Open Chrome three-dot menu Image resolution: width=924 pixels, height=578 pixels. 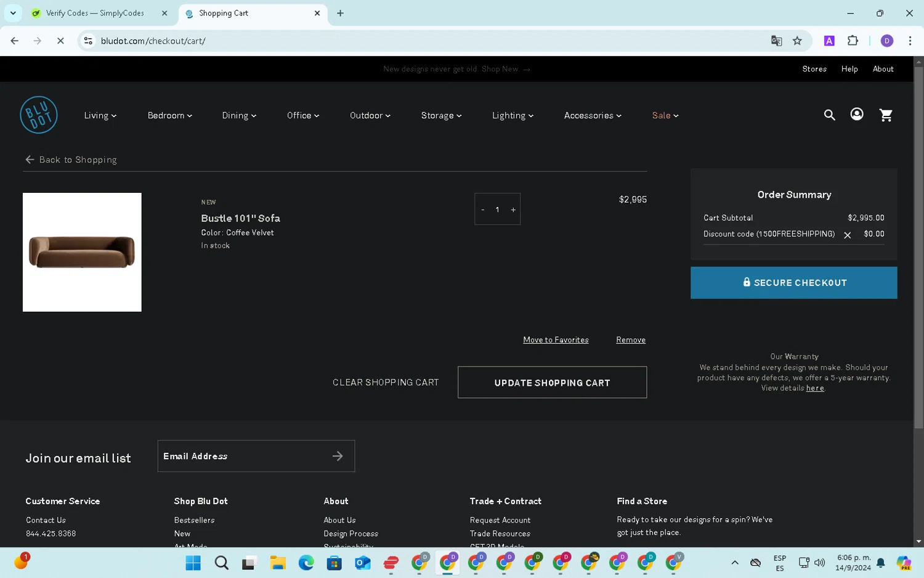910,41
